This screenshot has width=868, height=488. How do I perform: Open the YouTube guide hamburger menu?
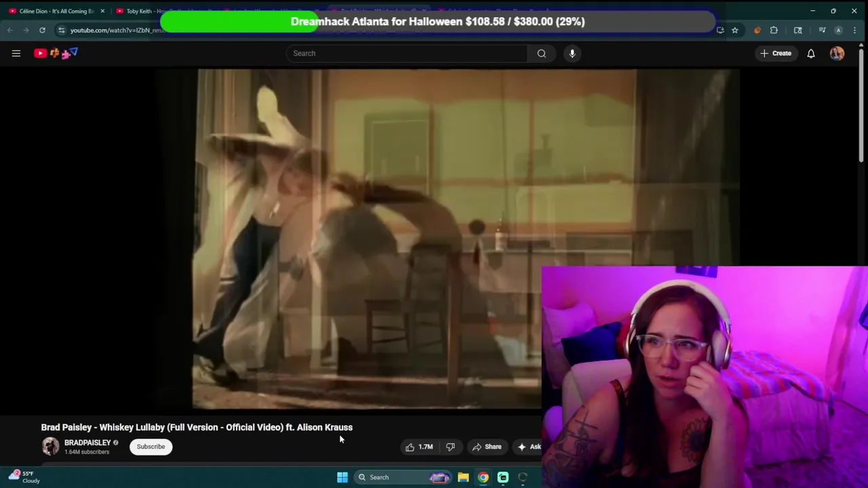pos(16,54)
